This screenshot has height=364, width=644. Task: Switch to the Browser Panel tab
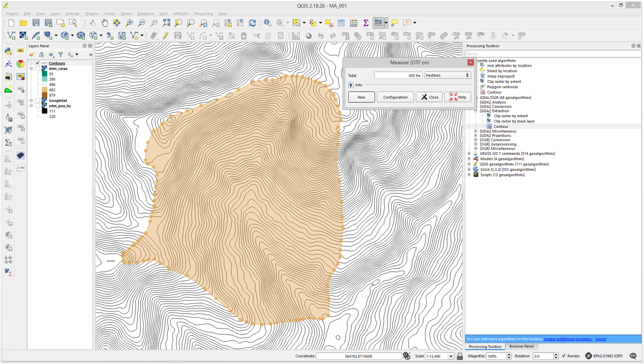tap(521, 346)
